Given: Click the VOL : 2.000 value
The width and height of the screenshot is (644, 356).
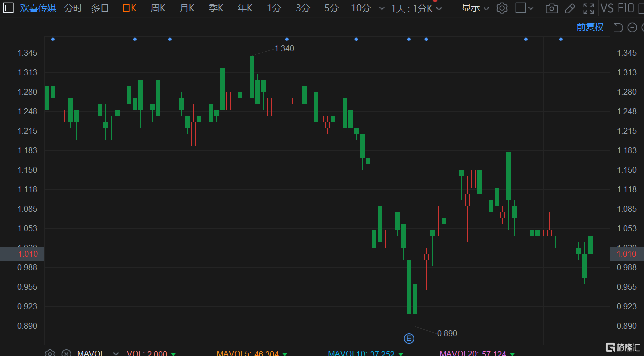Looking at the screenshot, I should 147,354.
